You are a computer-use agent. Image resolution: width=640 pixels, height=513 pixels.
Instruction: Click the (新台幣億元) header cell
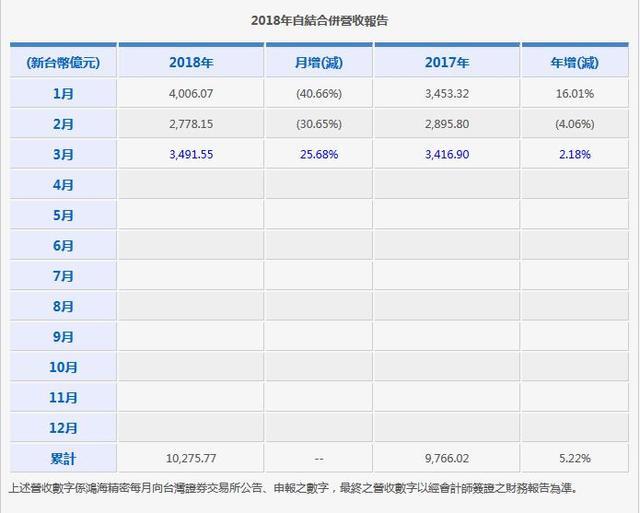pyautogui.click(x=63, y=63)
